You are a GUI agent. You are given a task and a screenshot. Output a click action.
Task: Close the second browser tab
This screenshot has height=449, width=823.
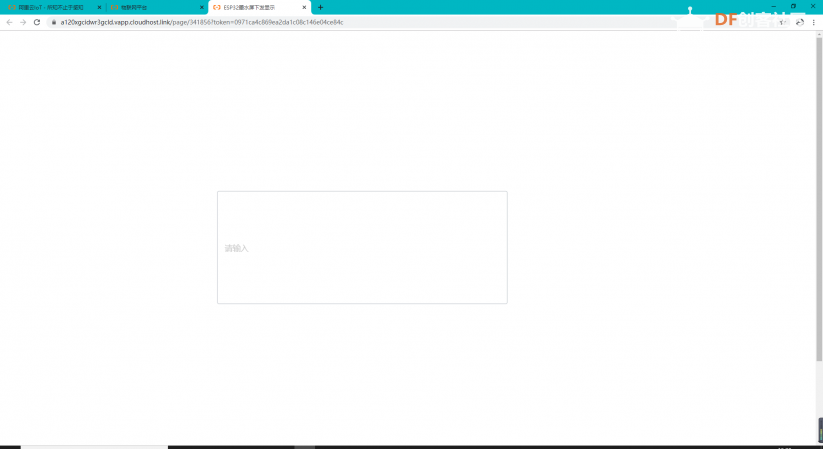[x=202, y=7]
